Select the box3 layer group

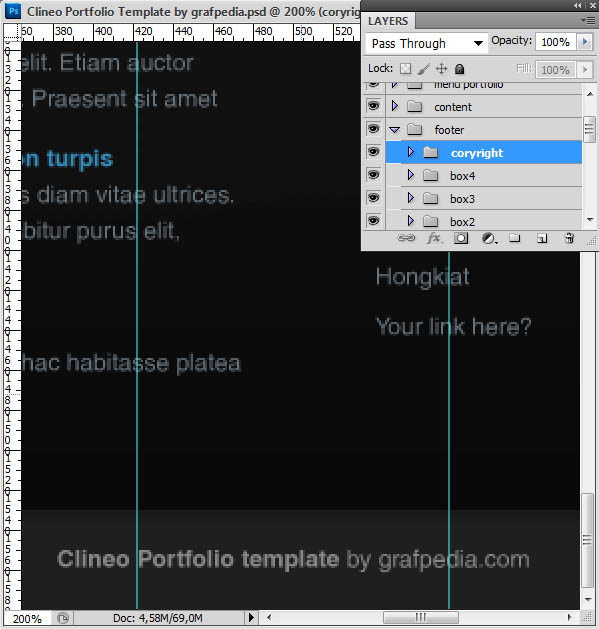[483, 198]
